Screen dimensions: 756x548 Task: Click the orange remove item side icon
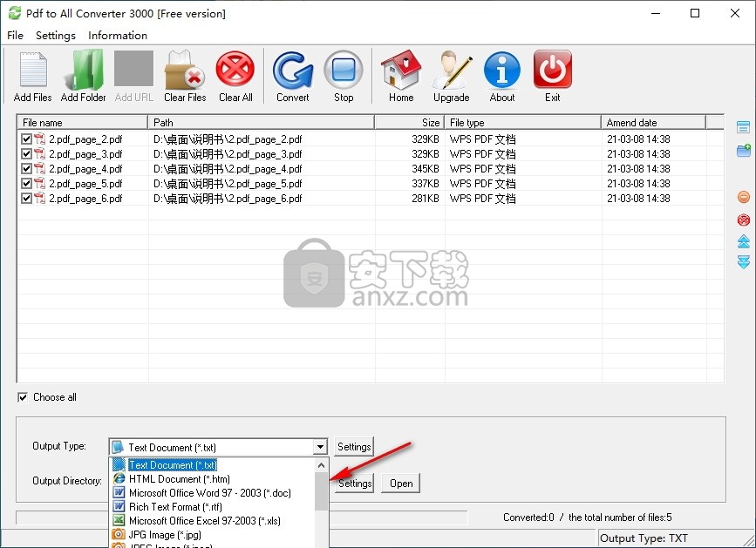[744, 197]
